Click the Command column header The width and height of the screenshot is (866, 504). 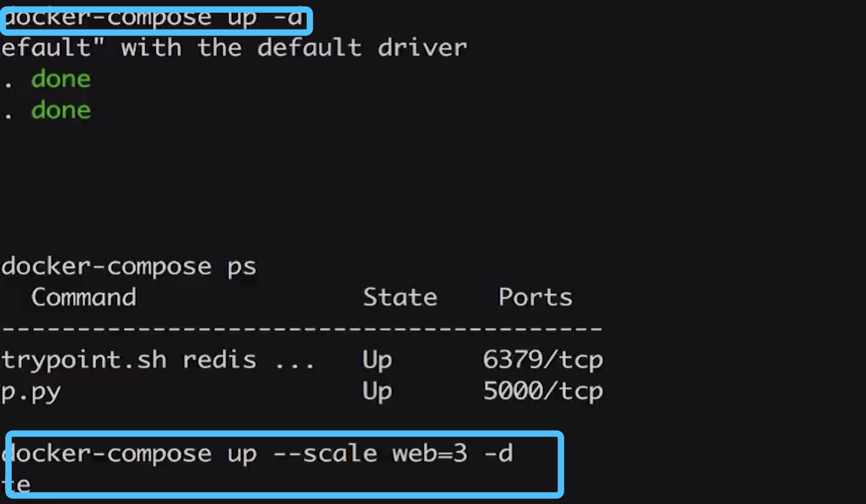point(84,297)
